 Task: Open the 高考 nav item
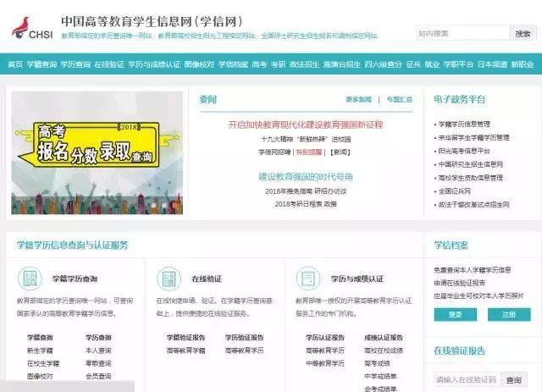pos(259,64)
